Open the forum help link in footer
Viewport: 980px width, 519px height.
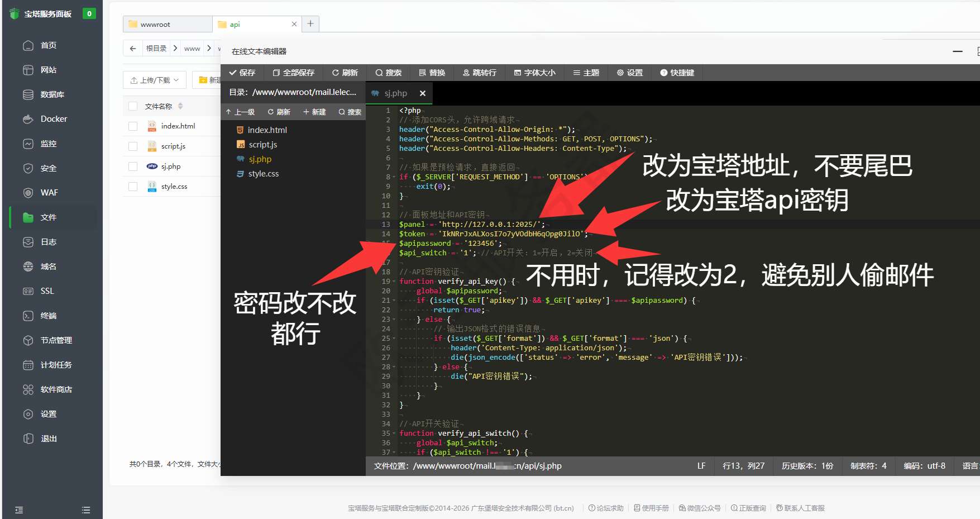point(606,508)
